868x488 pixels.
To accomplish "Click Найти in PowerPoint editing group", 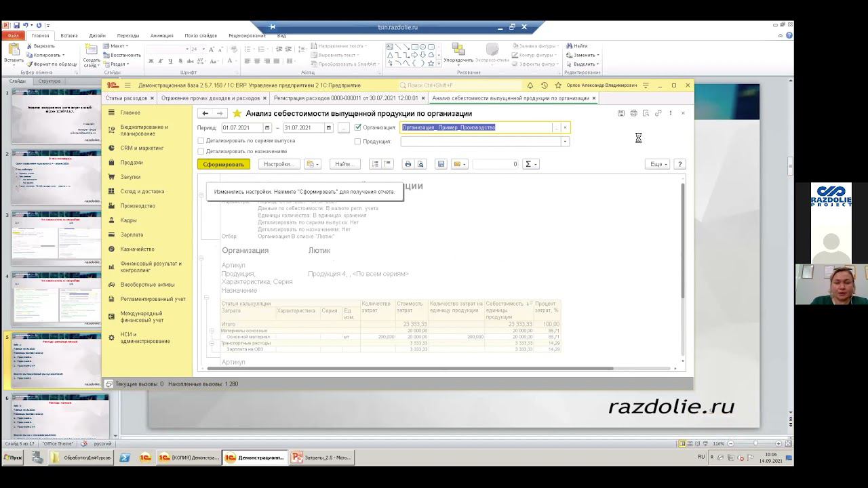I will 577,46.
